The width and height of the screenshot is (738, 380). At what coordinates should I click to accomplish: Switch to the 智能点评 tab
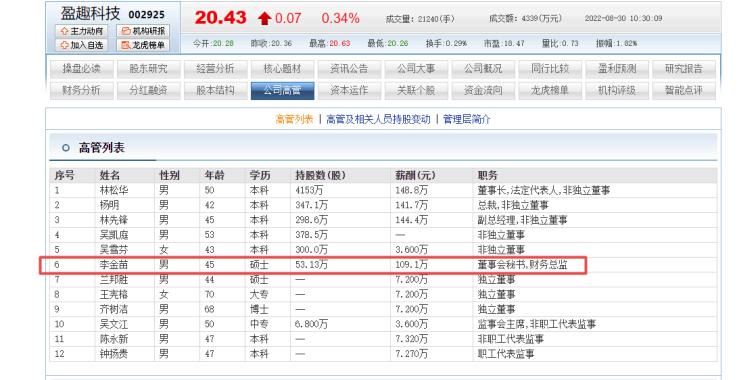[683, 90]
